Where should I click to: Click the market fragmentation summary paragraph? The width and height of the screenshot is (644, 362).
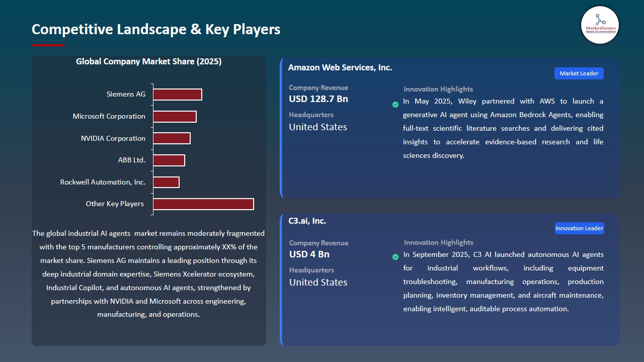[x=148, y=274]
